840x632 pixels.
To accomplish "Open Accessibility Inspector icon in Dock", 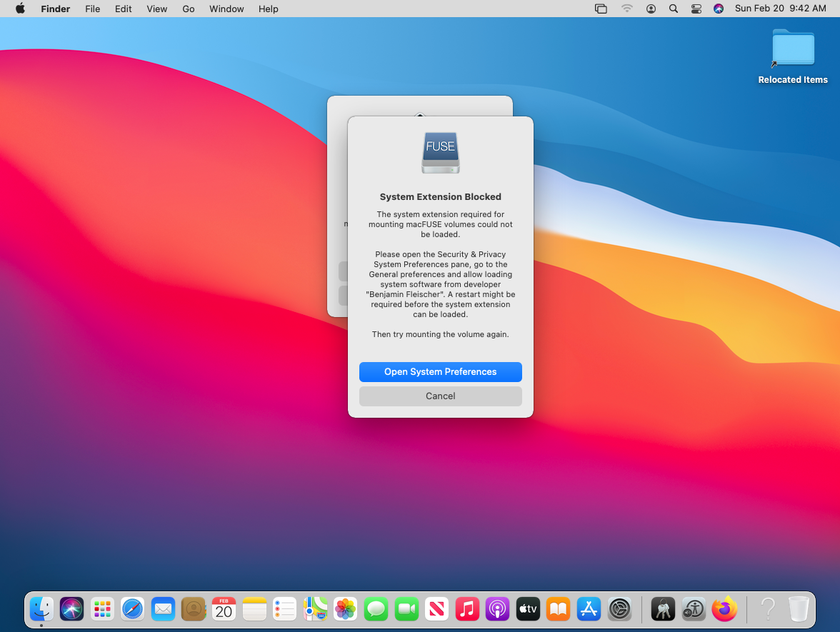I will (694, 609).
